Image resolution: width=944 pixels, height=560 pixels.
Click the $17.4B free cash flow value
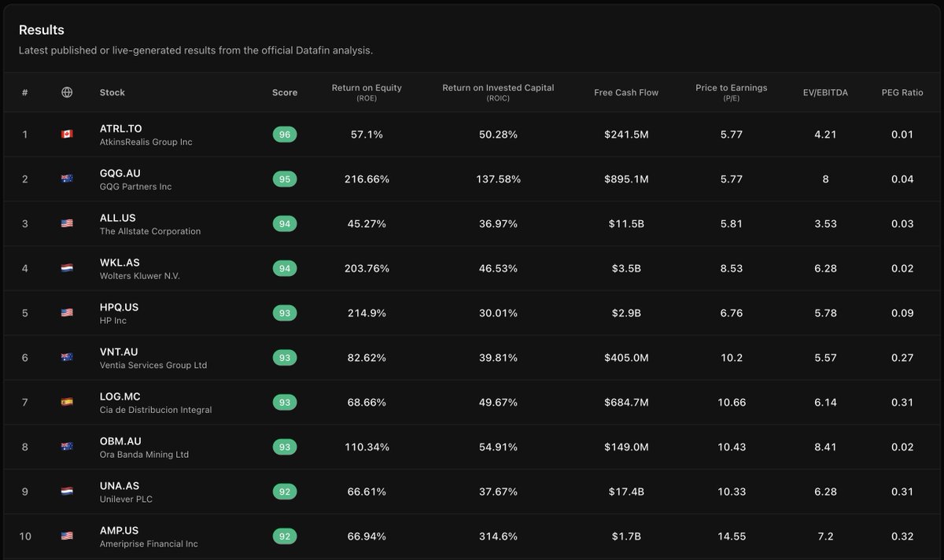coord(626,492)
